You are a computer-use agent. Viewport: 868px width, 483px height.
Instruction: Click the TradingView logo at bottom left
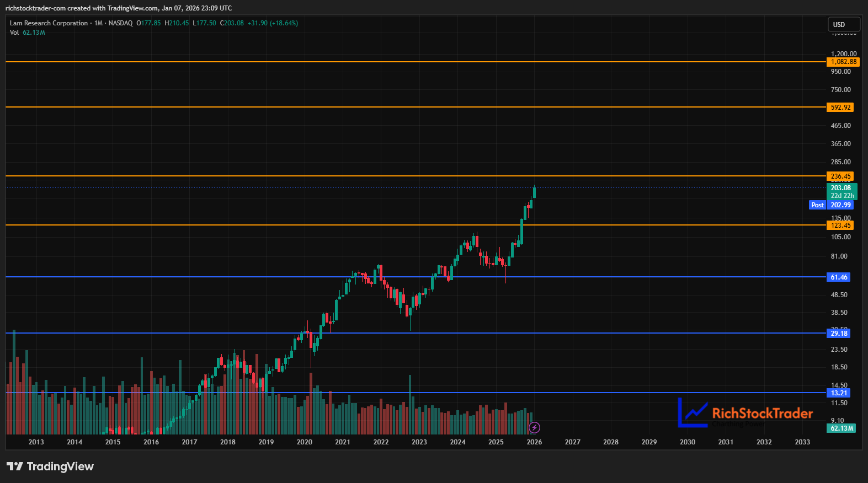pyautogui.click(x=50, y=466)
